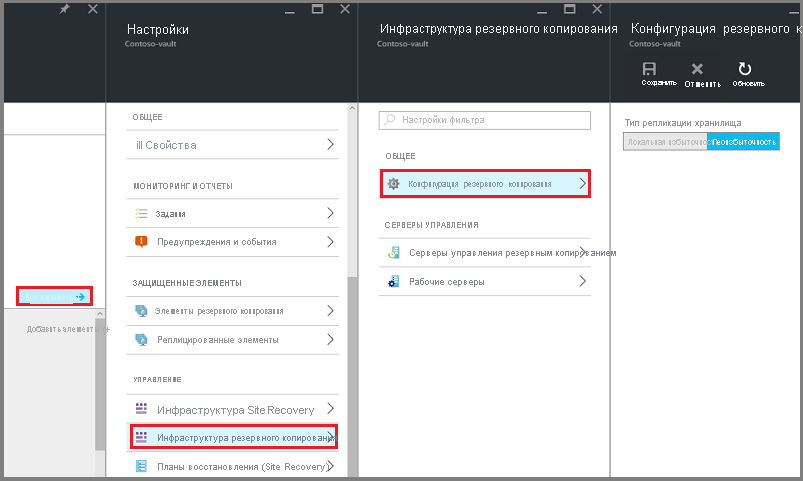Expand Конфигурация резервного копирования chevron
The image size is (803, 481).
[582, 183]
